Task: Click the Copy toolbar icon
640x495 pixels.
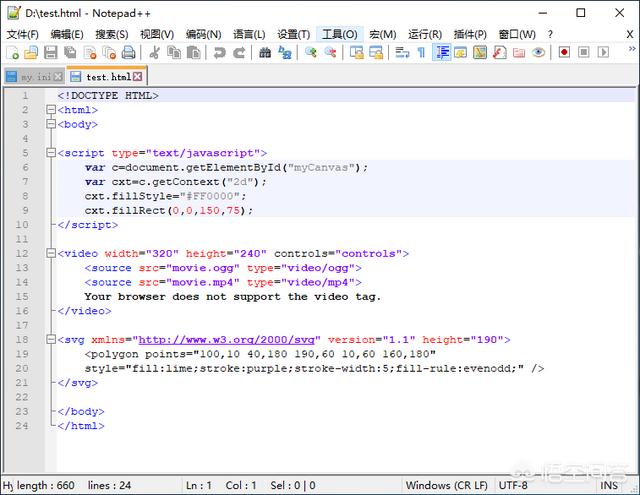Action: 174,53
